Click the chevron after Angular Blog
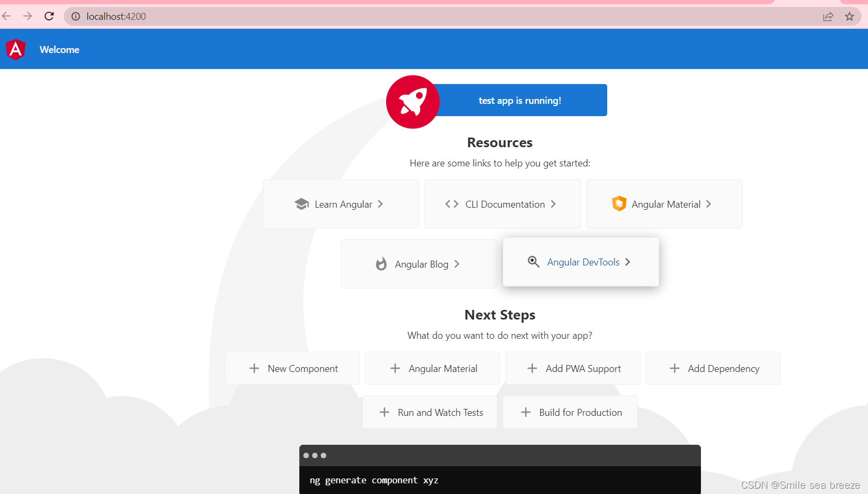This screenshot has width=868, height=494. [457, 264]
